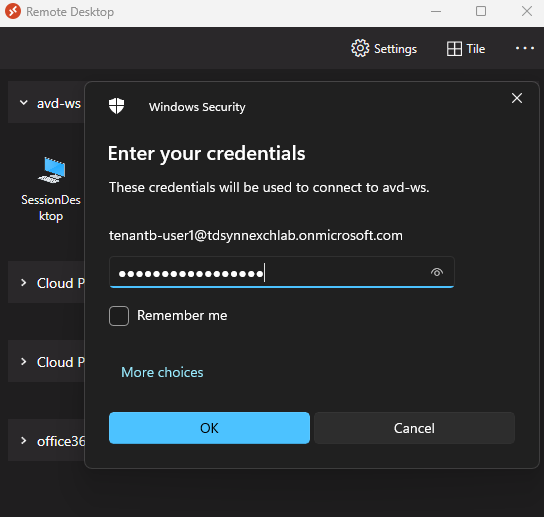Reveal password with the eye icon
This screenshot has width=544, height=517.
point(437,272)
